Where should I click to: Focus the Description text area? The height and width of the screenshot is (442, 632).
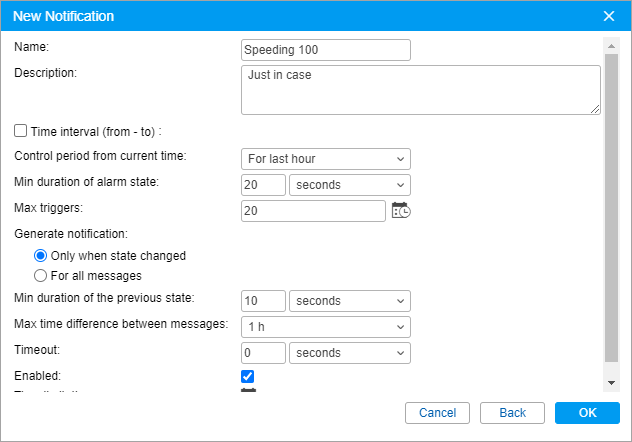point(420,90)
